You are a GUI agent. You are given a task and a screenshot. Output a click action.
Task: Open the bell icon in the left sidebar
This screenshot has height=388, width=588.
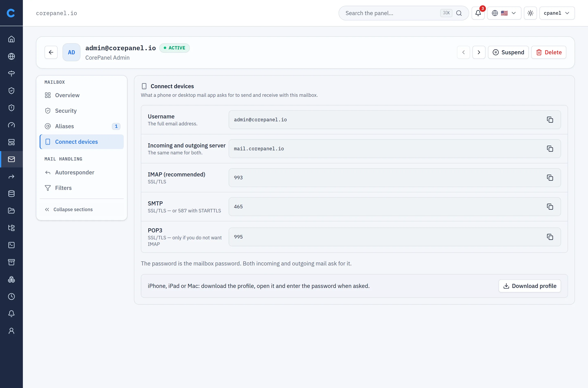pos(11,313)
